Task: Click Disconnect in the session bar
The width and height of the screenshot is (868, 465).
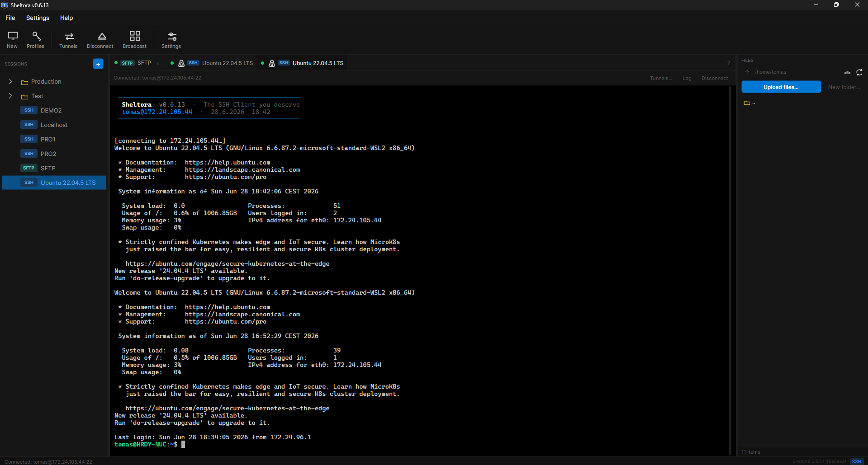Action: tap(715, 78)
